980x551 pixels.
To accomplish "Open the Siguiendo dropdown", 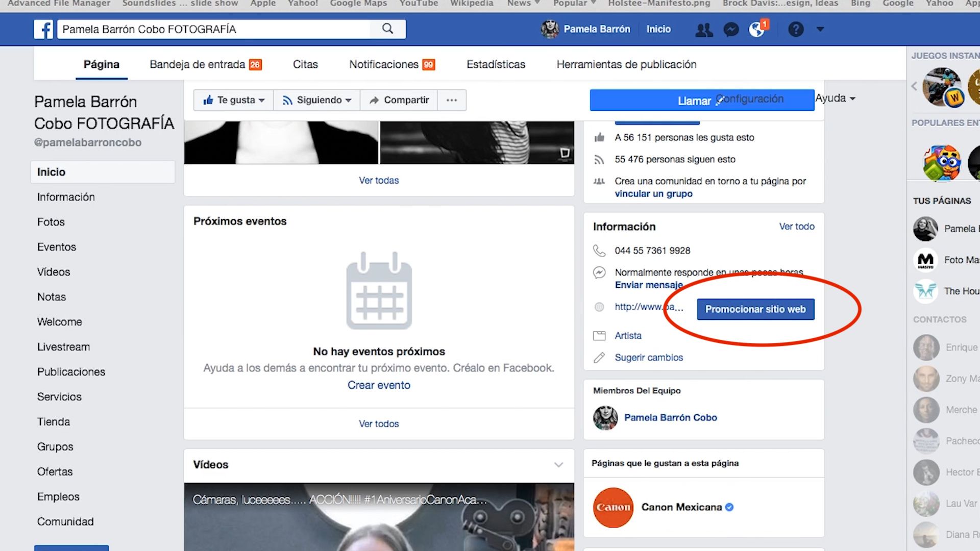I will point(317,100).
